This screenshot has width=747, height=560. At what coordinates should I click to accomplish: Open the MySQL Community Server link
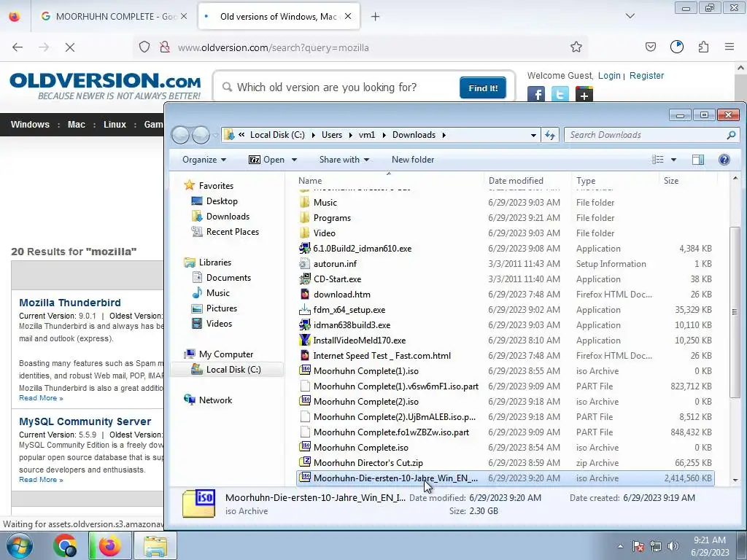point(85,421)
